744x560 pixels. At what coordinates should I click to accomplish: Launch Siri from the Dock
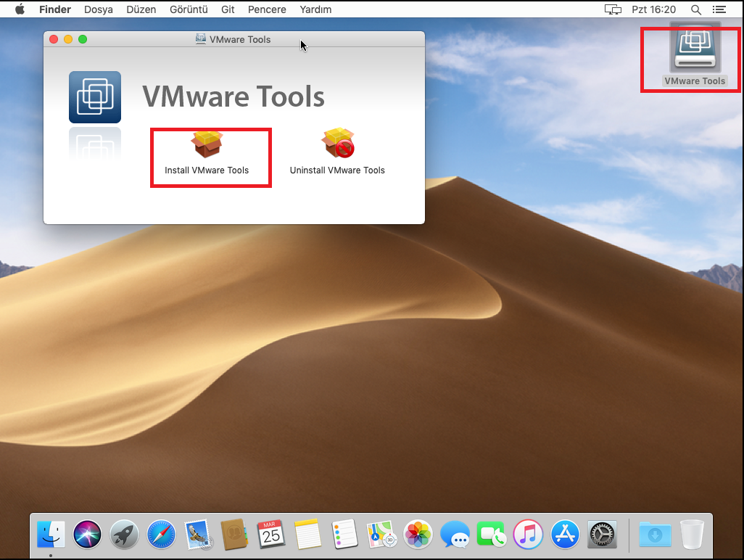point(87,535)
